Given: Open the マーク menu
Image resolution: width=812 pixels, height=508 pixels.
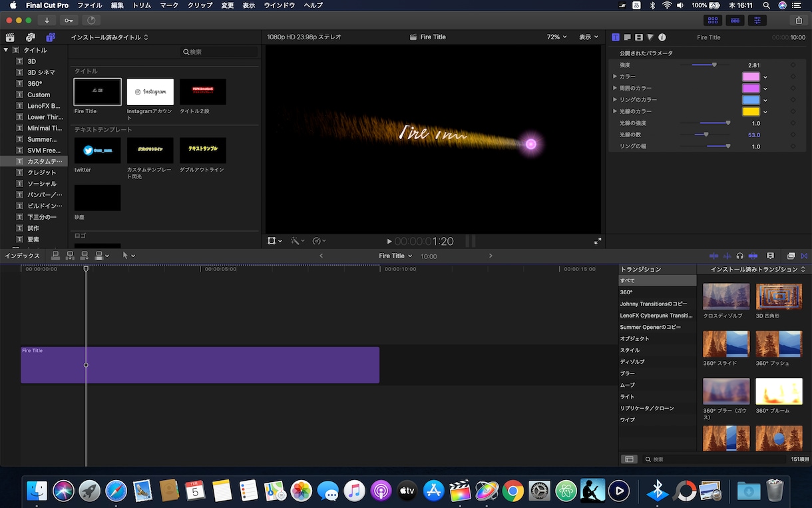Looking at the screenshot, I should pos(170,5).
